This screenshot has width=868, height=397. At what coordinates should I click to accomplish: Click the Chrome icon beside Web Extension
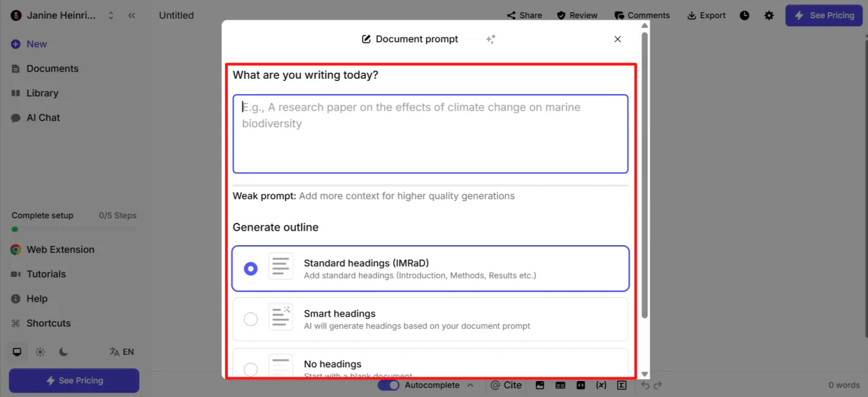click(x=16, y=249)
